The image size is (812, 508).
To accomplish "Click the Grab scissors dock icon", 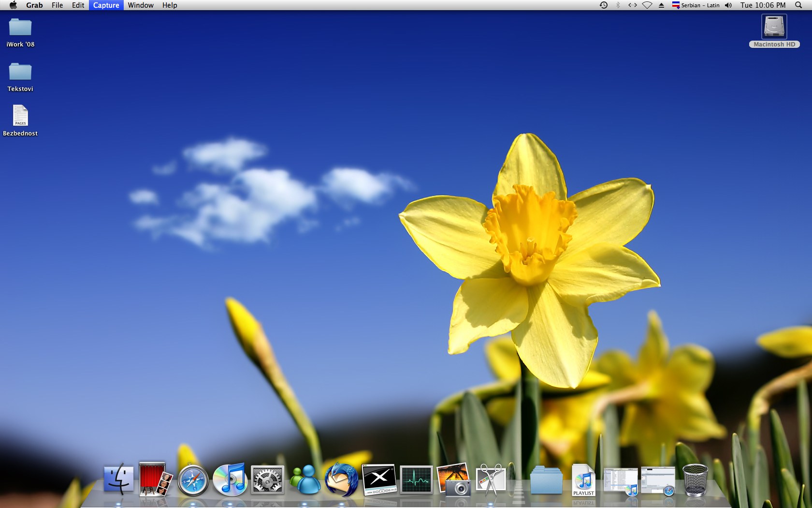I will 491,480.
